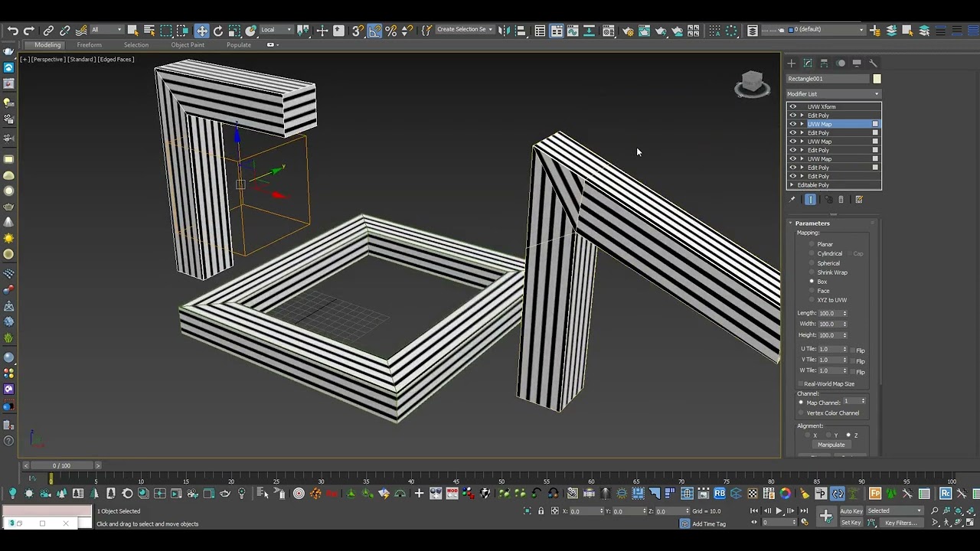Viewport: 980px width, 551px height.
Task: Open Configure Modifier Sets icon
Action: coord(859,200)
